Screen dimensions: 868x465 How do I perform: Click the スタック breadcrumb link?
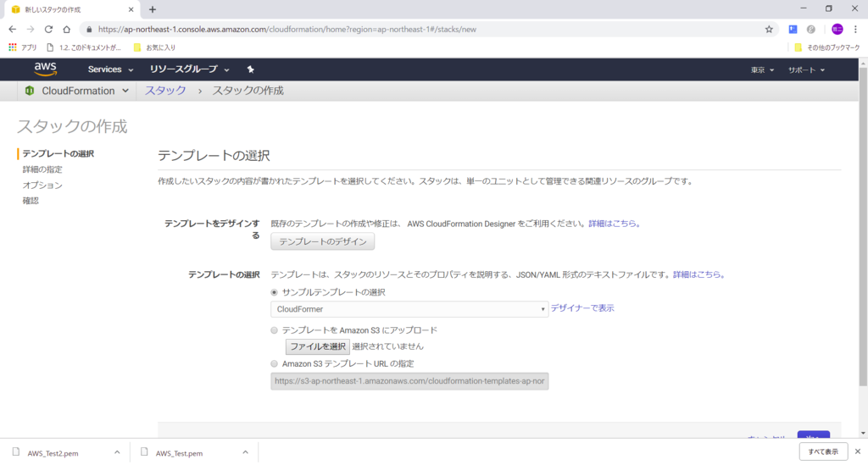165,91
